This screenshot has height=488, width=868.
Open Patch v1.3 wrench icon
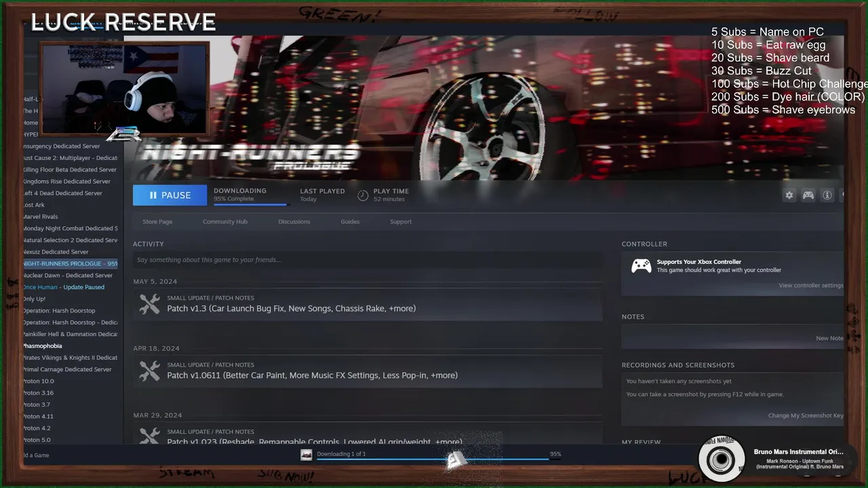click(x=149, y=304)
